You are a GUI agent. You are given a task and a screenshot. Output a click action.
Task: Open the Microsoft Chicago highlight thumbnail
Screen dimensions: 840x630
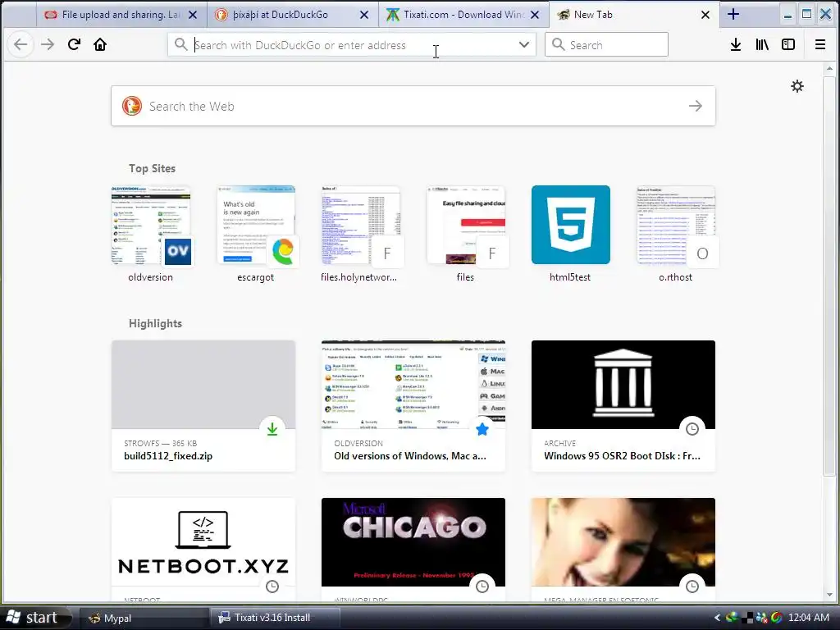(x=413, y=541)
